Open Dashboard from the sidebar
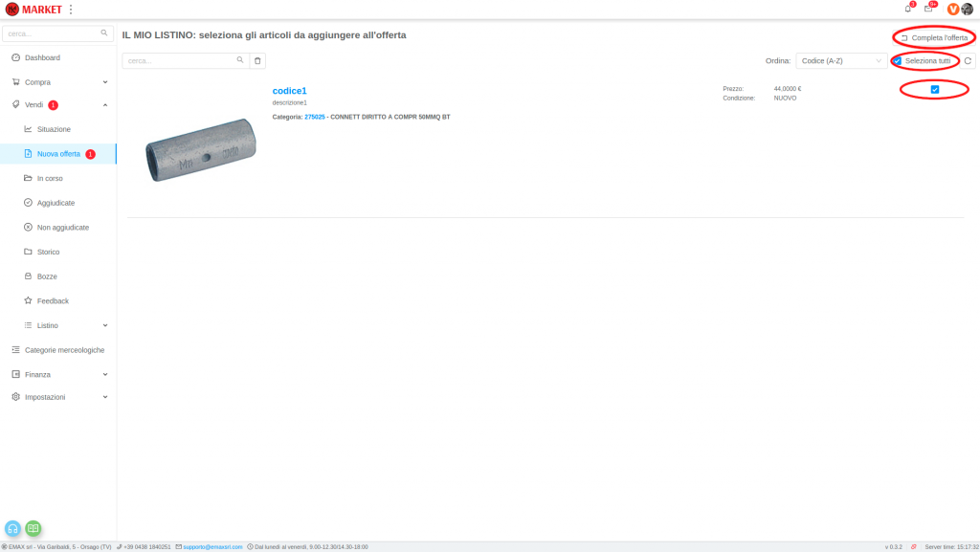The width and height of the screenshot is (980, 552). pyautogui.click(x=42, y=57)
